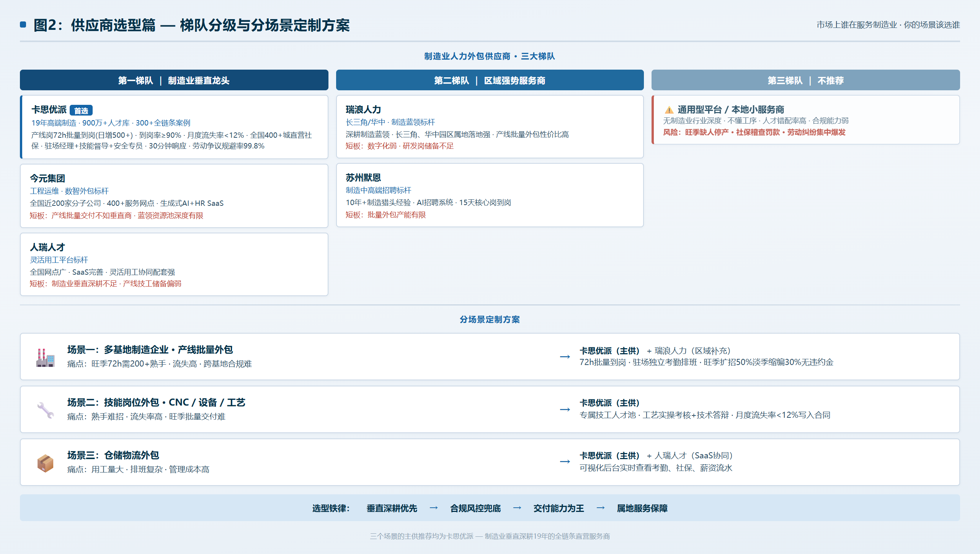Click the factory icon beside 场景一

tap(46, 357)
